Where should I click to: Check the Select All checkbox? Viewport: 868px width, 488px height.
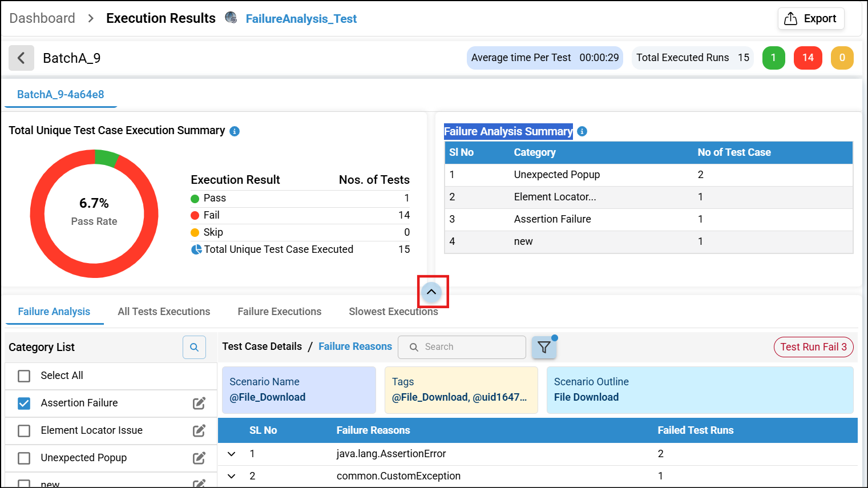click(24, 376)
